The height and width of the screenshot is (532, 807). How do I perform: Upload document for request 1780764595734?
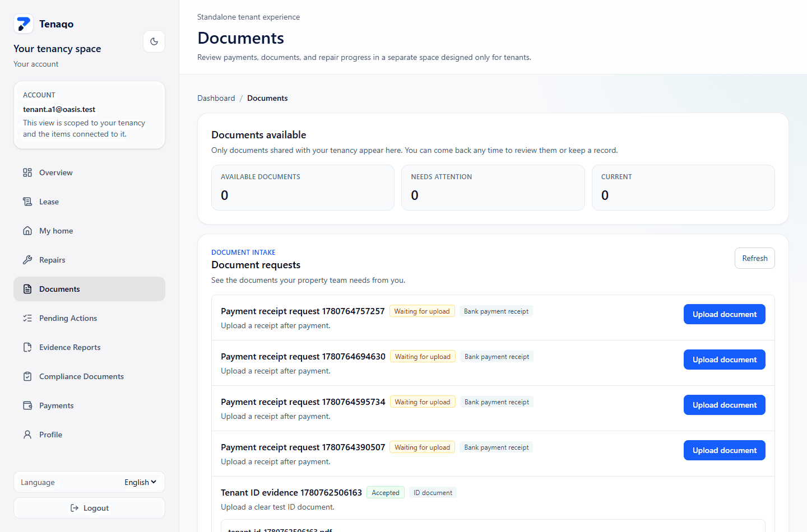point(724,405)
